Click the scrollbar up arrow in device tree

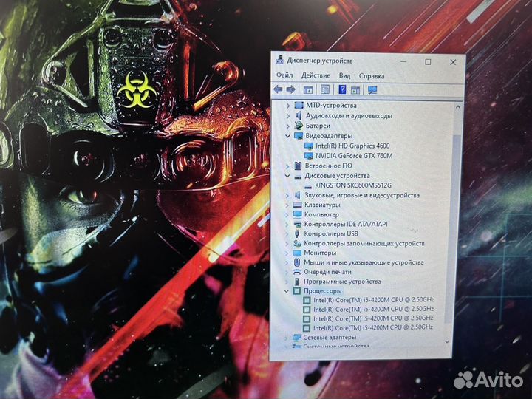457,107
